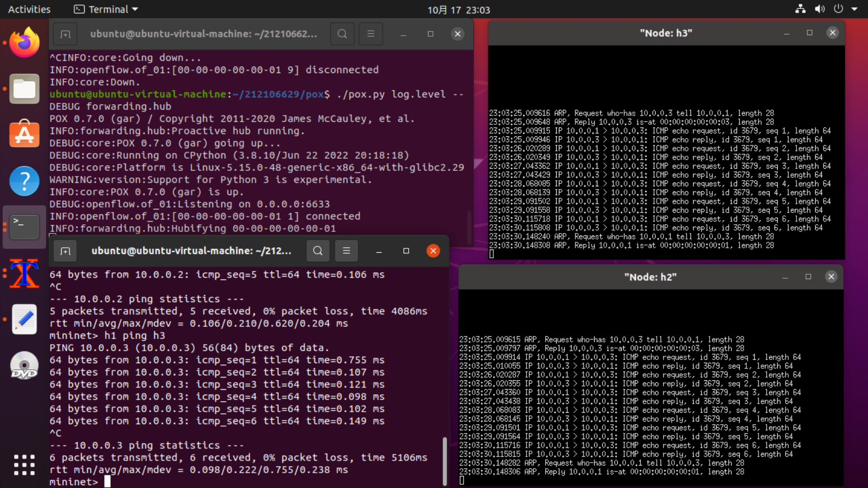Click the power icon in top bar
This screenshot has height=488, width=868.
(x=838, y=9)
